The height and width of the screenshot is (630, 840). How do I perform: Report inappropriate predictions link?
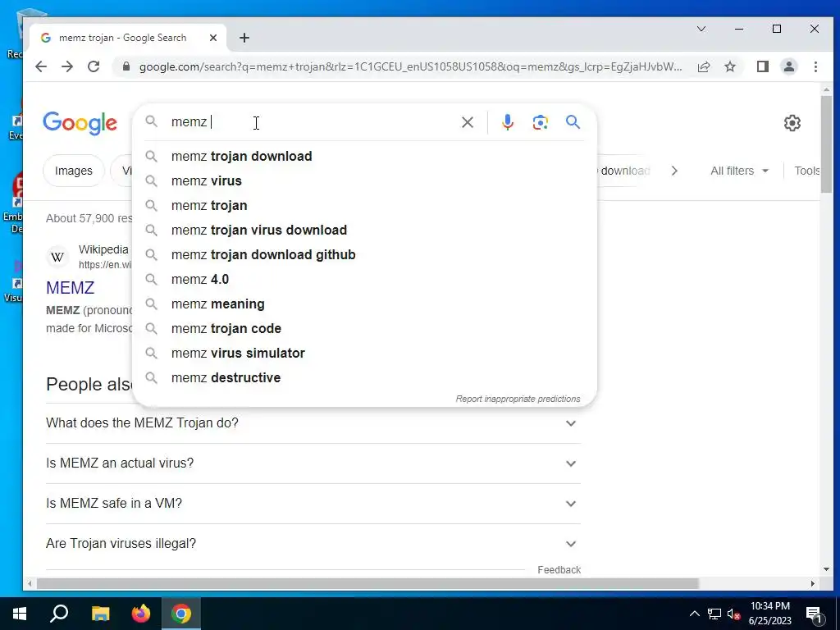tap(518, 399)
